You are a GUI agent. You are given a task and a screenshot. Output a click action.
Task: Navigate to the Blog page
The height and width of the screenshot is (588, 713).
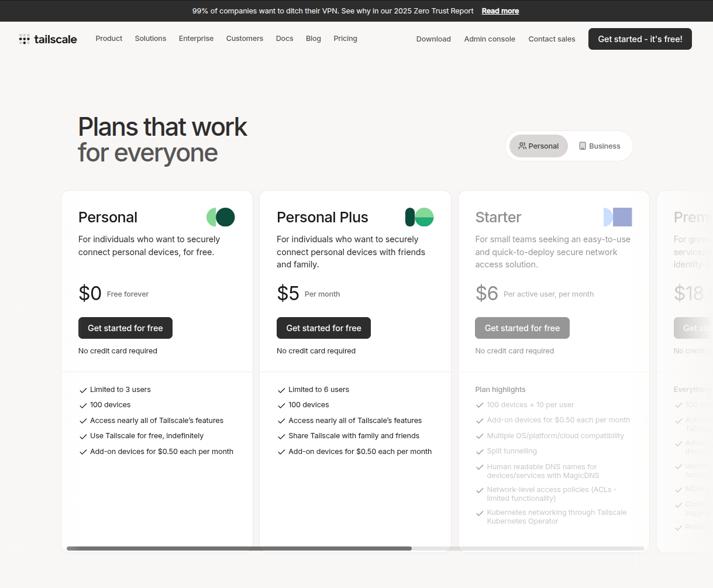tap(314, 39)
